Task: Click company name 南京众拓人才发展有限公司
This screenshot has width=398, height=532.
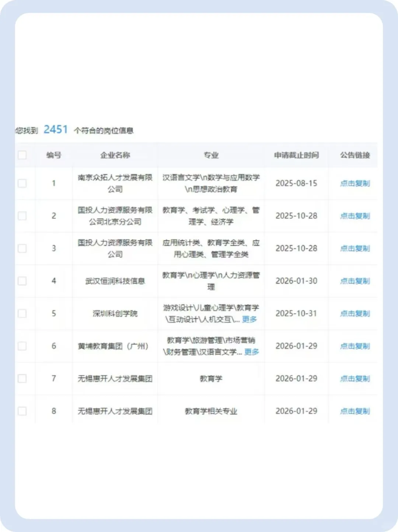Action: point(115,183)
